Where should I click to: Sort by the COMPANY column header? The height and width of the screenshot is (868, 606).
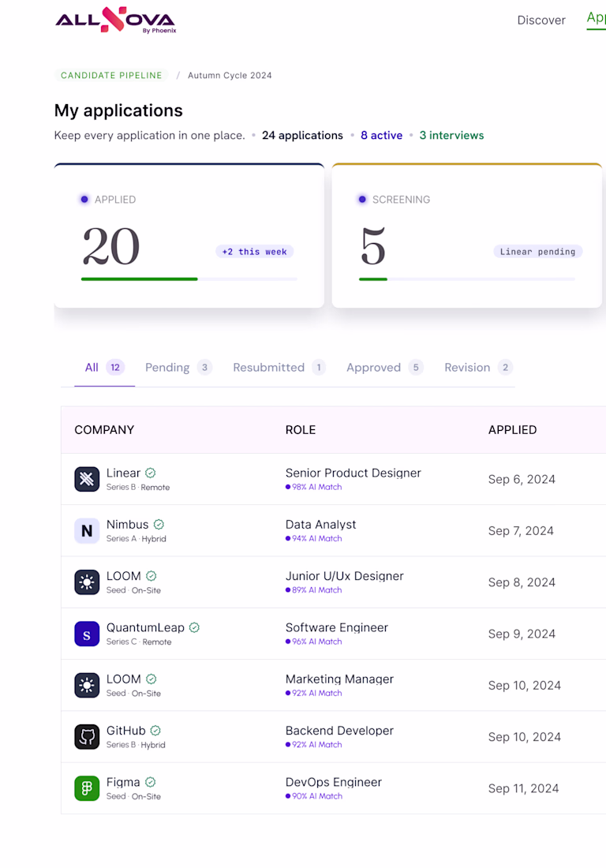click(104, 430)
